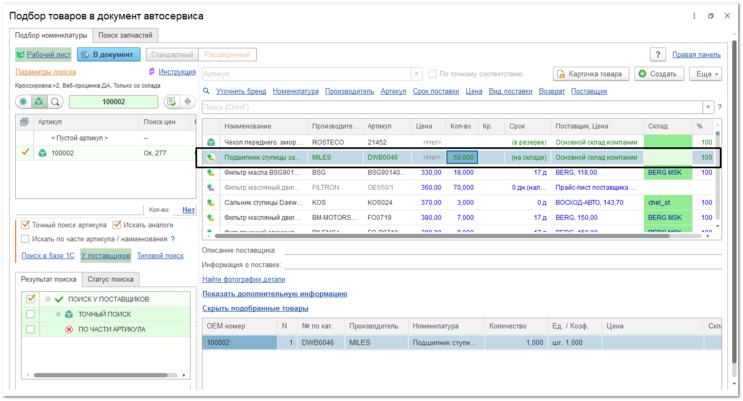The image size is (743, 401).
Task: Click the question mark help button
Action: (658, 55)
